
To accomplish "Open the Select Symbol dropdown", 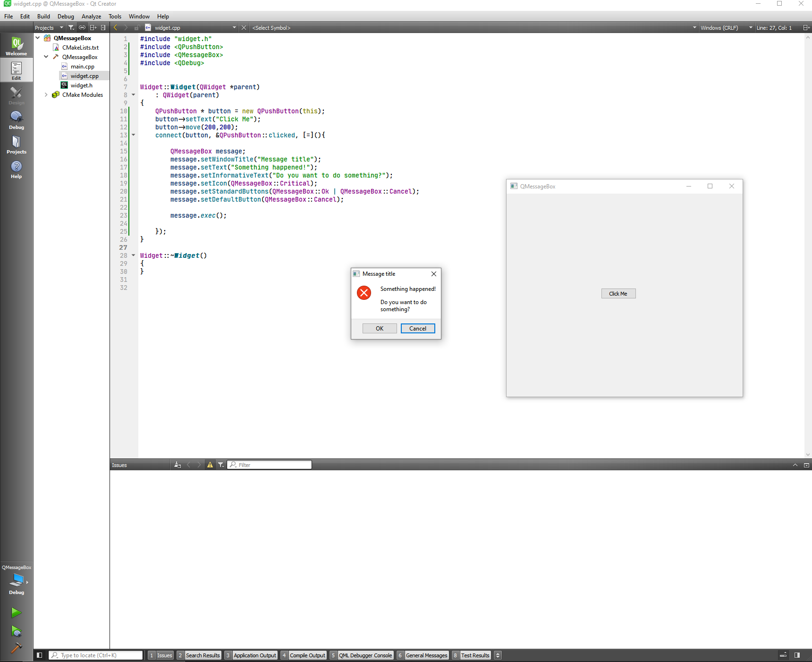I will point(474,27).
